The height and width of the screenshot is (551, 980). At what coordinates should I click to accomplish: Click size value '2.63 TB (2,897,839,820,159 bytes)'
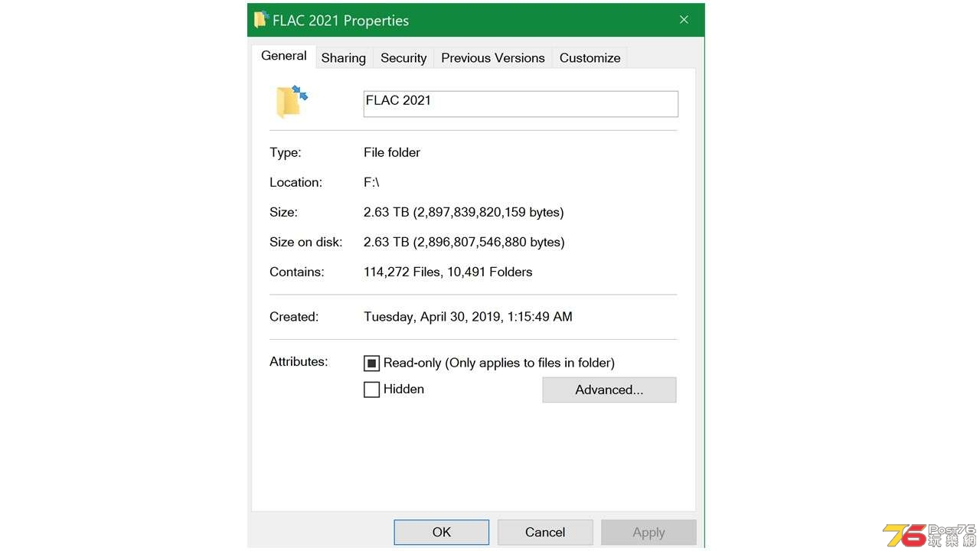point(464,212)
